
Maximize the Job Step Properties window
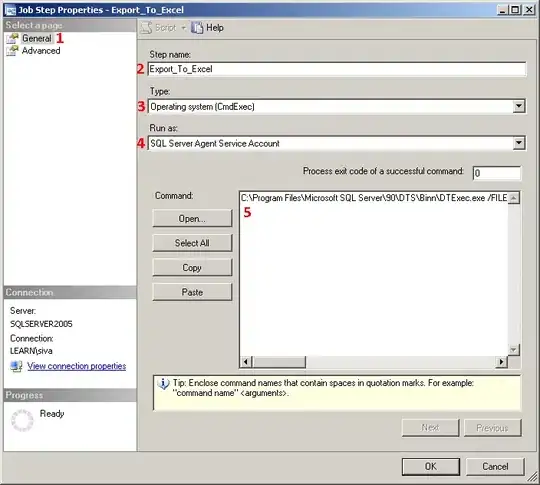click(x=515, y=10)
